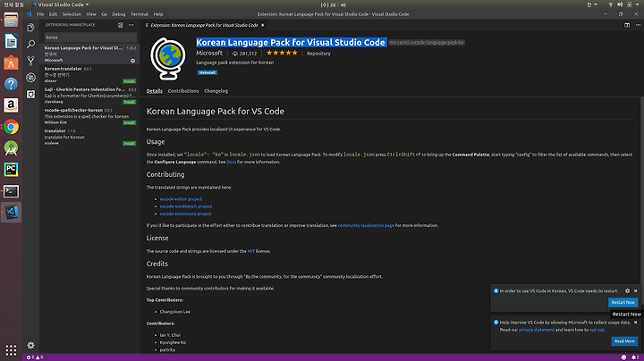This screenshot has width=644, height=361.
Task: Open the Debug view in activity bar
Action: click(30, 78)
